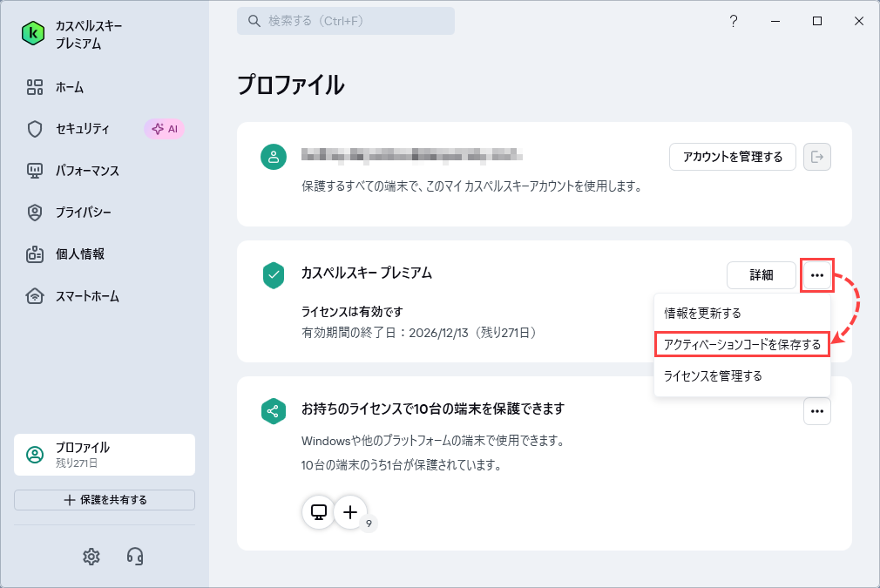Open settings via gear icon
This screenshot has height=588, width=880.
click(x=91, y=557)
